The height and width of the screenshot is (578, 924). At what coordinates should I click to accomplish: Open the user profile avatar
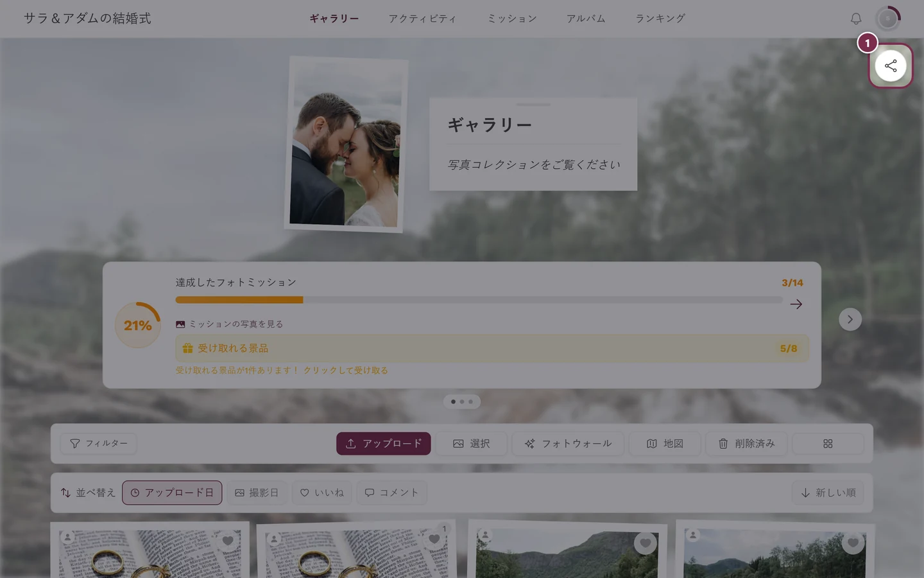[x=888, y=19]
